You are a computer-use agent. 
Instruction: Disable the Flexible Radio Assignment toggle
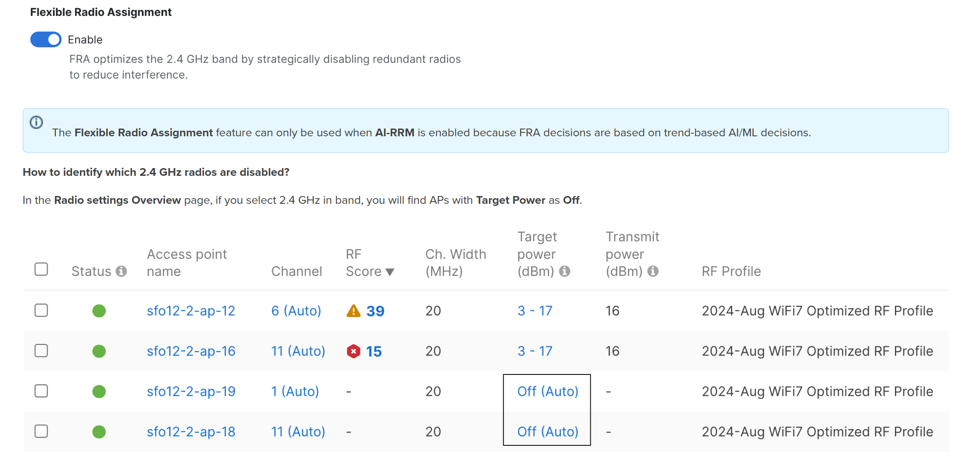[x=45, y=39]
